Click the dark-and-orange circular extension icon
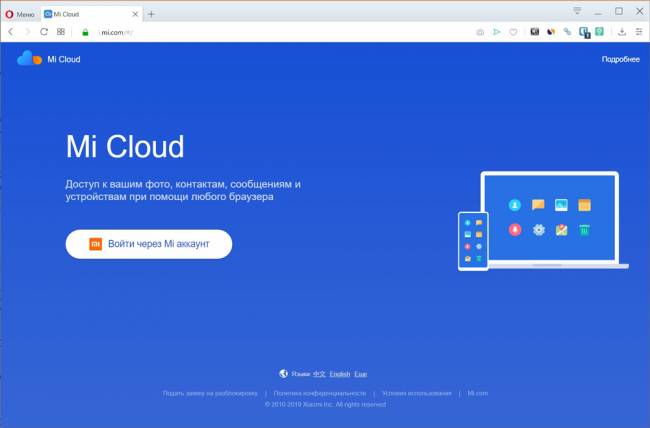 tap(551, 32)
